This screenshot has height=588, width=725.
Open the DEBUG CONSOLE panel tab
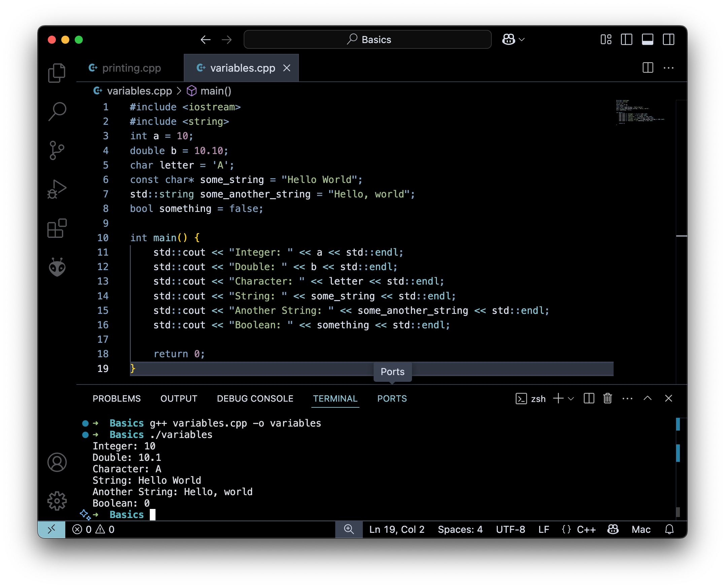point(255,399)
